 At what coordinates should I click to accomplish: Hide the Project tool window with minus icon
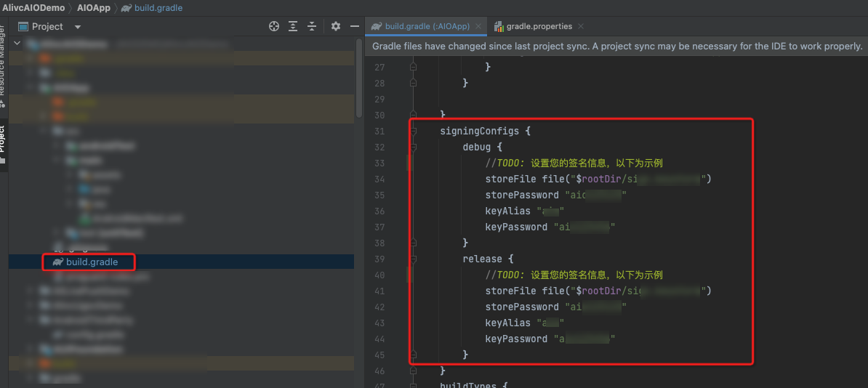354,26
